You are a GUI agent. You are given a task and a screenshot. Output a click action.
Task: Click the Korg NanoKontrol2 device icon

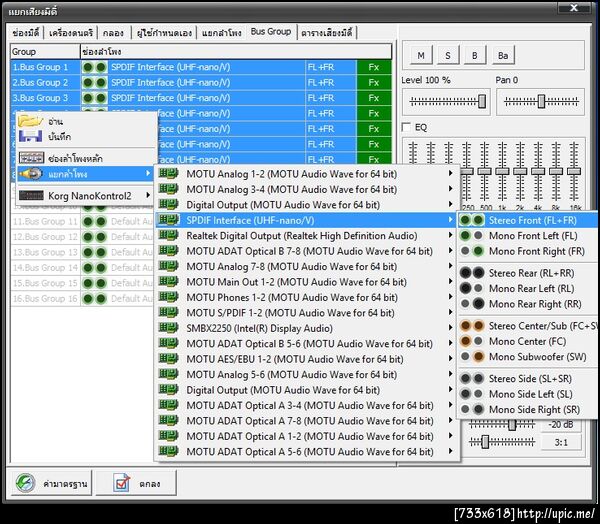click(31, 196)
